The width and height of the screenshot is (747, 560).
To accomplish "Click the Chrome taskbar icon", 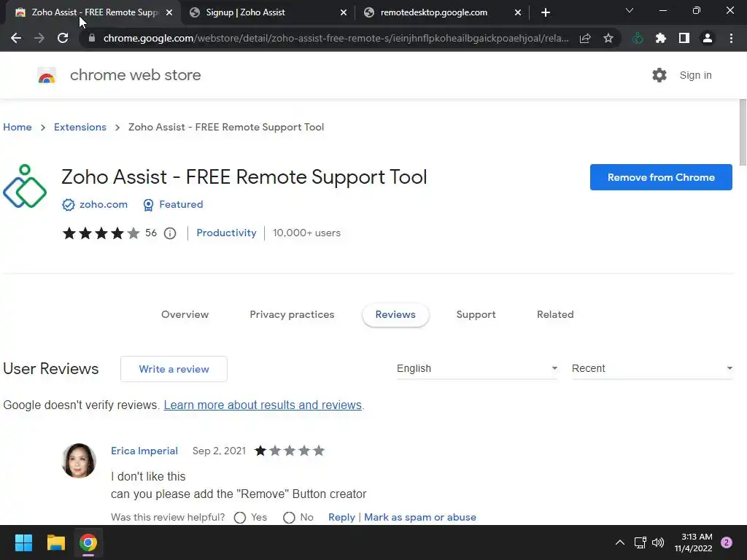I will point(88,542).
